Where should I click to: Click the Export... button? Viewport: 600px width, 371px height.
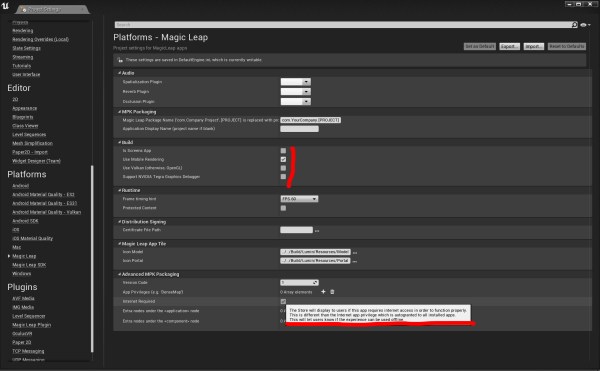pos(509,46)
